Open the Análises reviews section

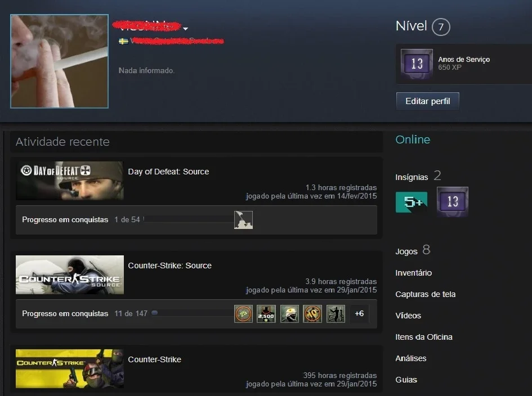(x=411, y=358)
